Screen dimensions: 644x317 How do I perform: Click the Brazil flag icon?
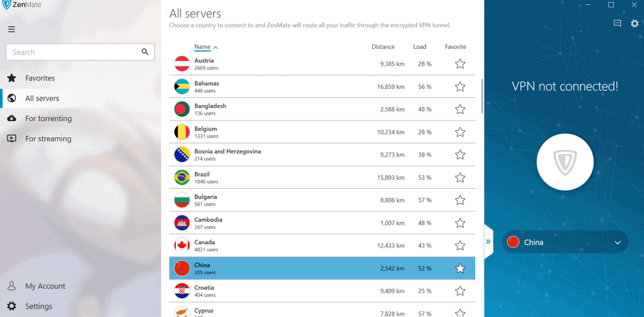(182, 177)
